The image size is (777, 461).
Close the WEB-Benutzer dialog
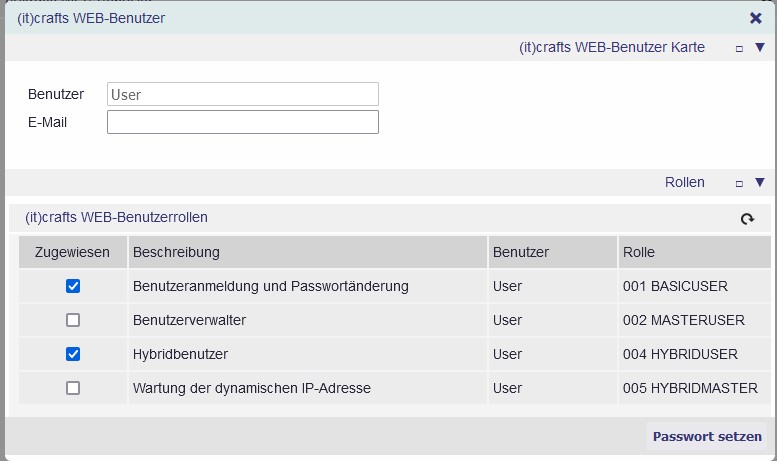[756, 18]
